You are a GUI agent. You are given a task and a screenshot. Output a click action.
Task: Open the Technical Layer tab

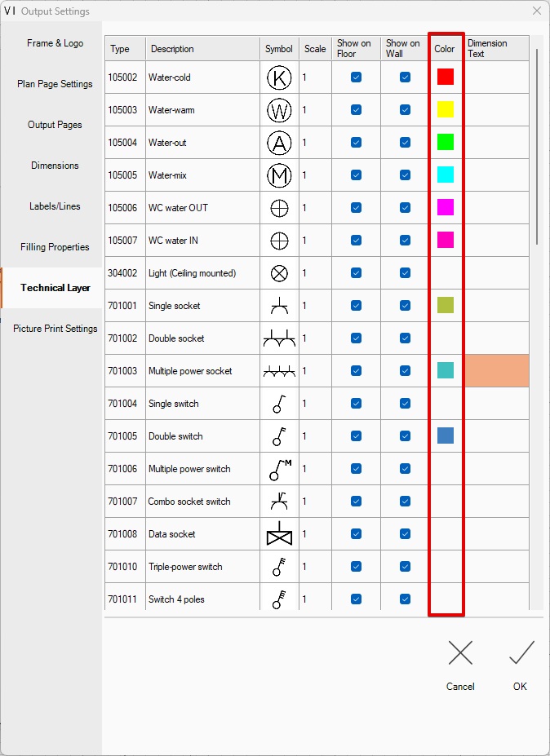tap(55, 288)
